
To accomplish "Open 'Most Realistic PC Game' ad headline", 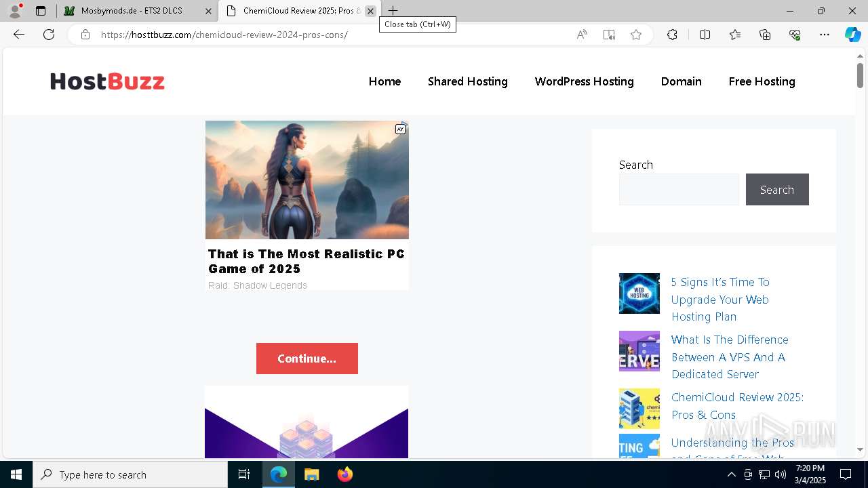I will coord(307,262).
